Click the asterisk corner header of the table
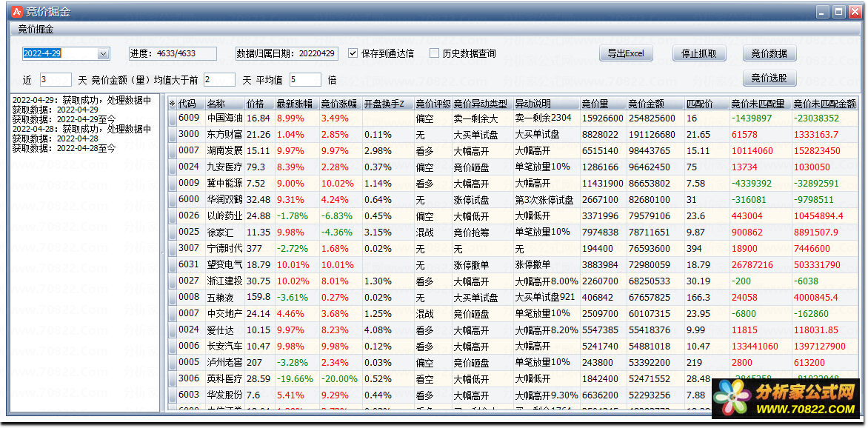This screenshot has width=868, height=428. tap(172, 104)
